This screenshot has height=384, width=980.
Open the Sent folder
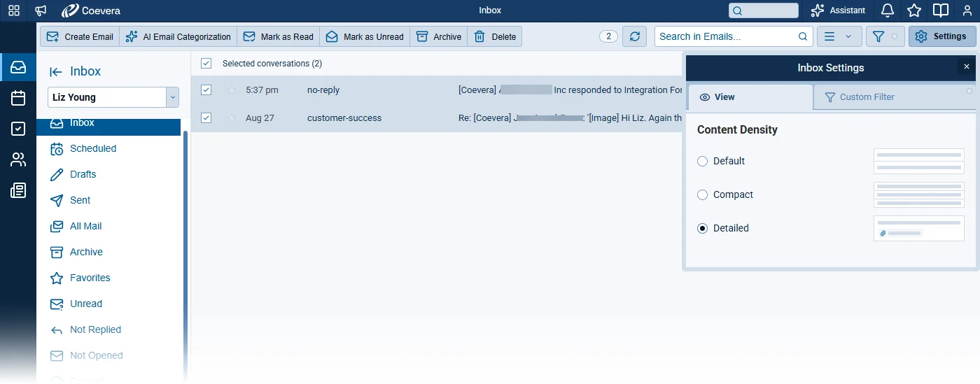80,200
